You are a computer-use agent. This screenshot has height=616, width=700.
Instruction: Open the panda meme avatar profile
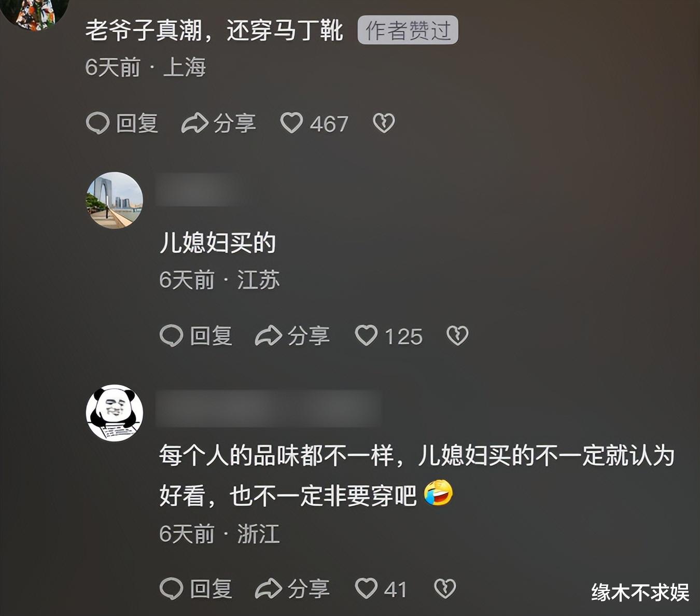click(x=114, y=413)
